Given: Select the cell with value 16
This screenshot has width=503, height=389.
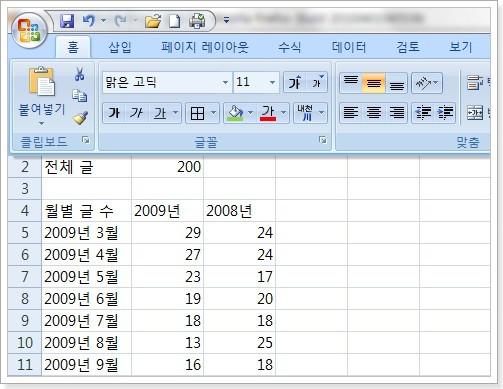Looking at the screenshot, I should 167,365.
